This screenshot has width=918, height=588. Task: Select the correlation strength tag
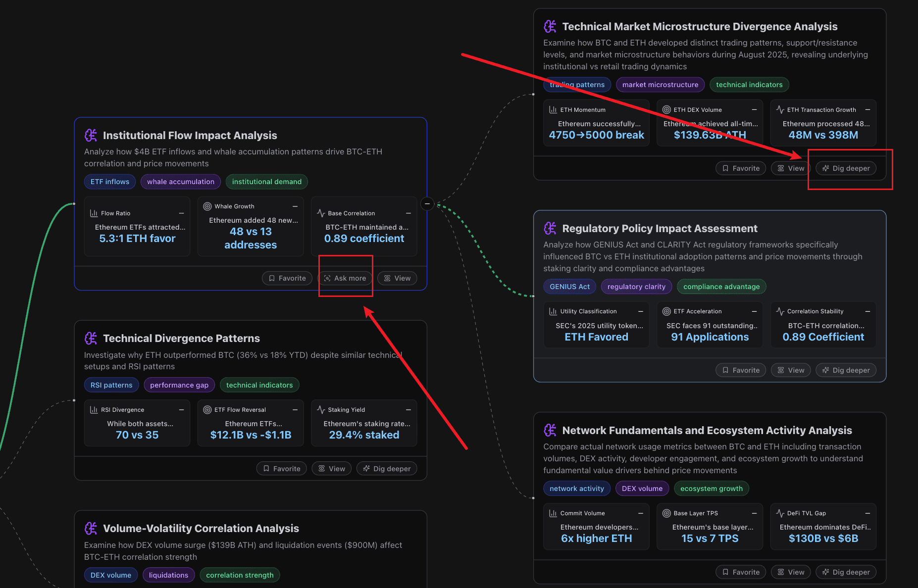[x=240, y=575]
